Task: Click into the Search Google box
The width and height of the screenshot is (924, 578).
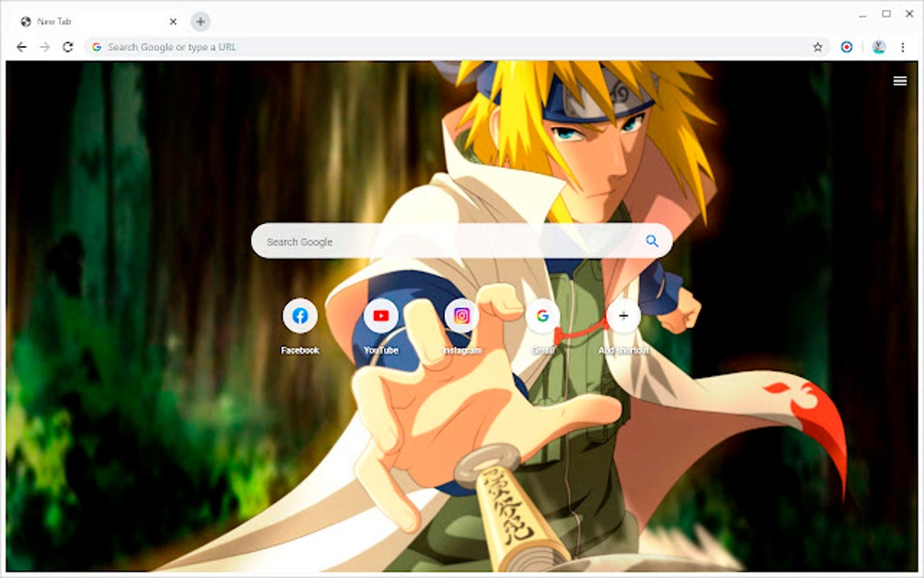Action: 461,241
